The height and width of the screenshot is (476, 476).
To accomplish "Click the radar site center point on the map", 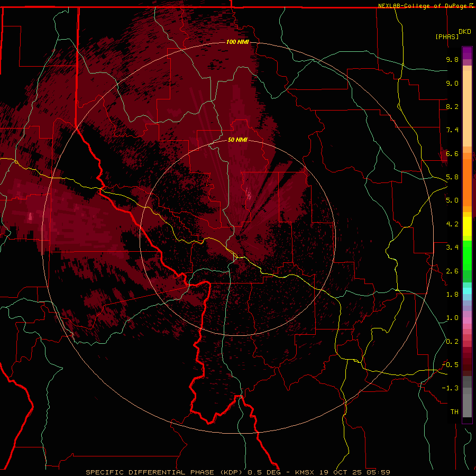I will (x=238, y=237).
